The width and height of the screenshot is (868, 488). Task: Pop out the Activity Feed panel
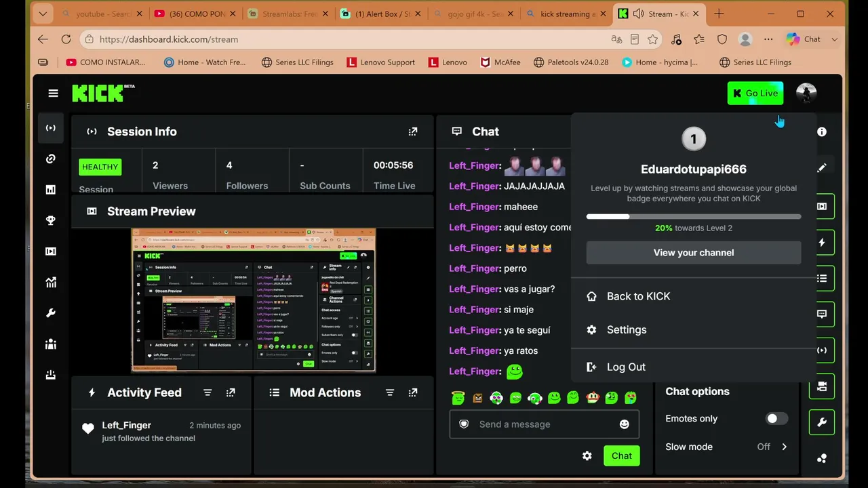click(231, 392)
